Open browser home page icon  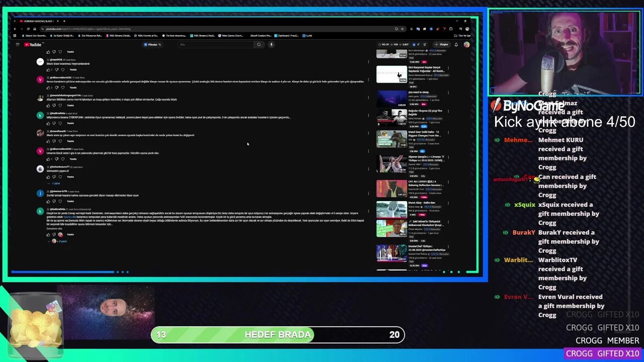pyautogui.click(x=35, y=29)
